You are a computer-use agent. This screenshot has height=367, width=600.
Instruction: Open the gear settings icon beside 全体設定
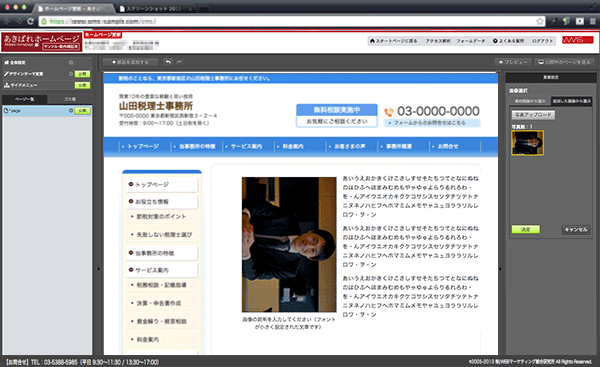click(71, 62)
